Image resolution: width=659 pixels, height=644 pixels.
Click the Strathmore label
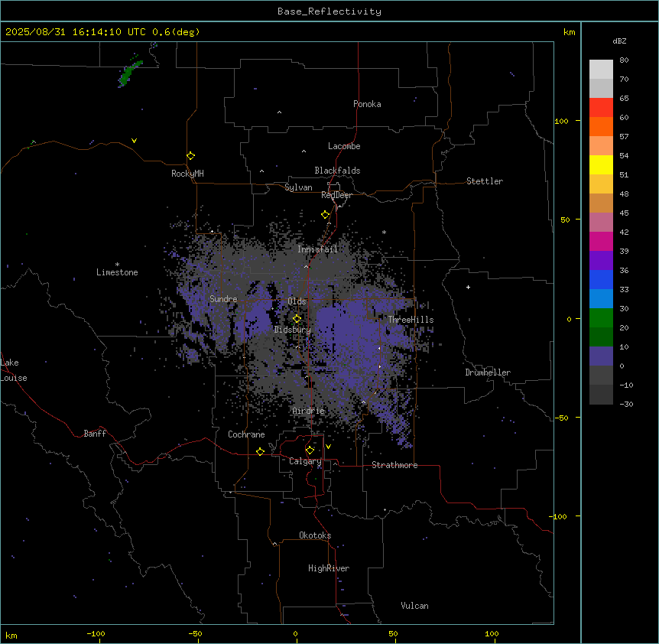tap(394, 465)
